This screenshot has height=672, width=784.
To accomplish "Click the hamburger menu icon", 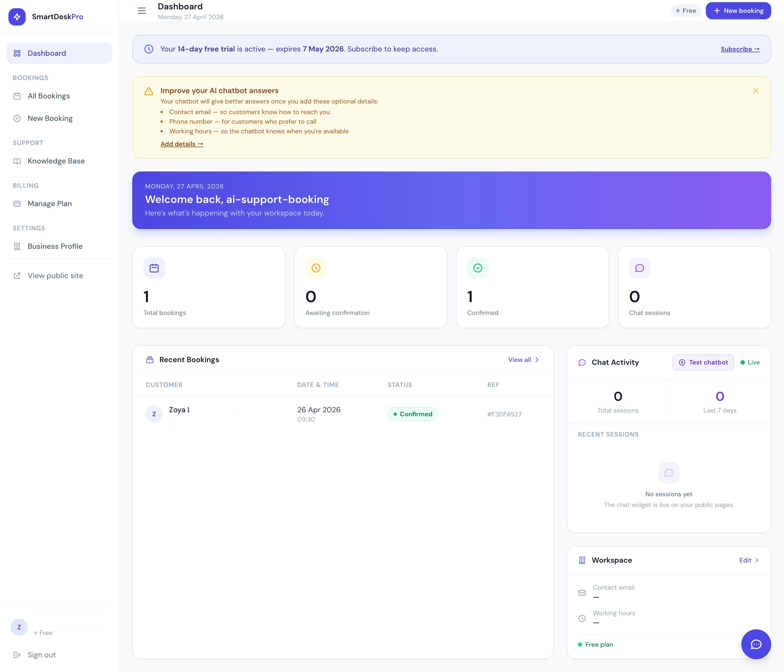I will [x=142, y=11].
